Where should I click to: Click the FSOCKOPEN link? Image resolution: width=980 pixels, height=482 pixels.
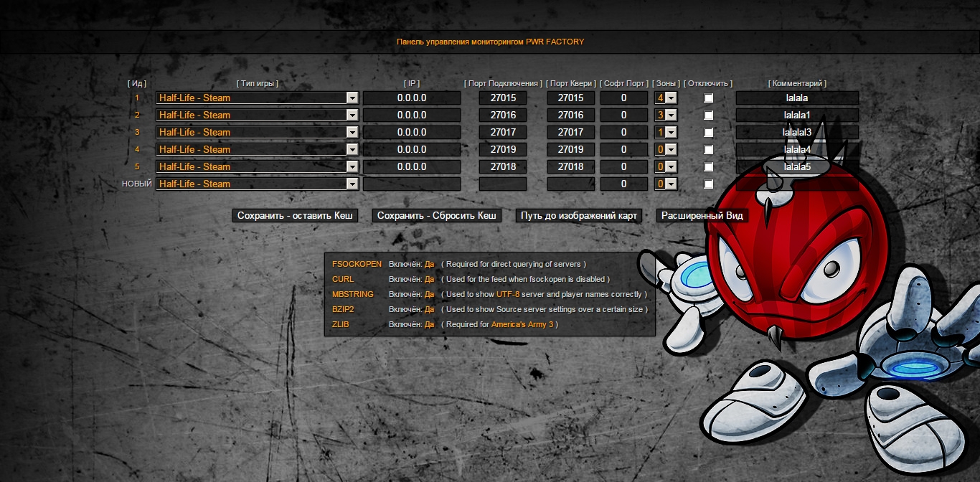[357, 264]
